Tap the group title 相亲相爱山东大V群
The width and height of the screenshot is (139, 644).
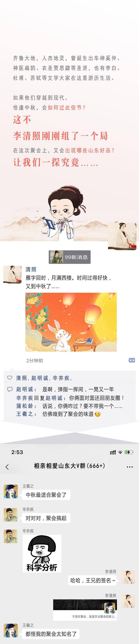pyautogui.click(x=69, y=466)
